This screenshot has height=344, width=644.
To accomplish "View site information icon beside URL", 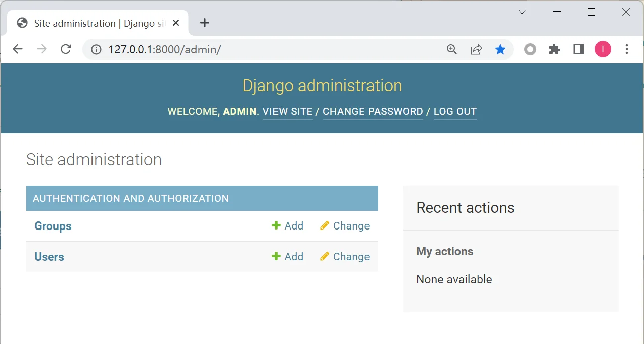I will coord(96,49).
